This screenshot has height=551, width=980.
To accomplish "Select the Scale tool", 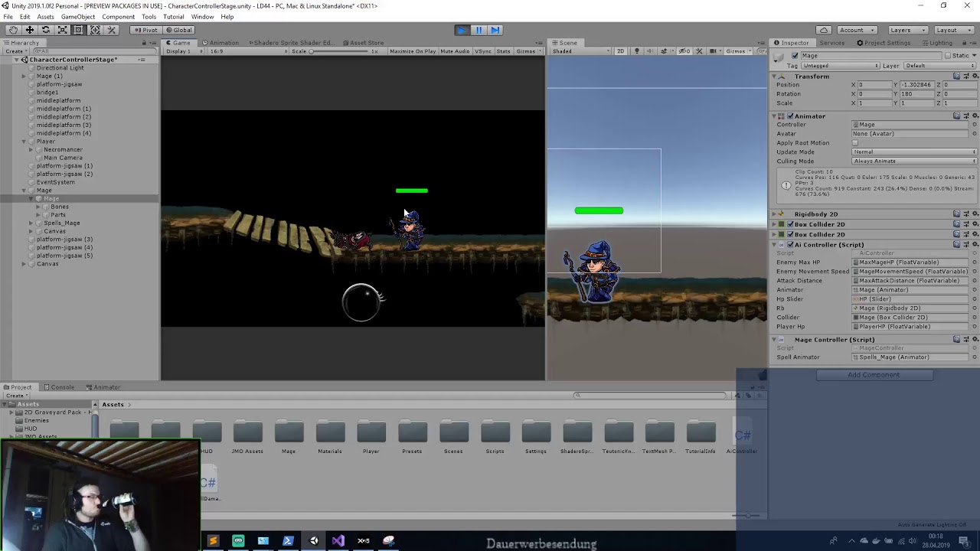I will click(x=62, y=30).
